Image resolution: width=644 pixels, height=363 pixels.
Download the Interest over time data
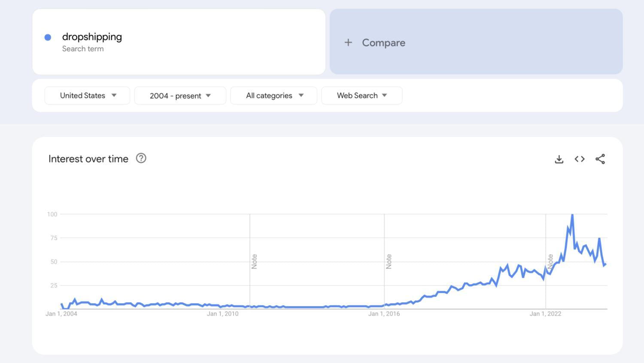[x=559, y=159]
